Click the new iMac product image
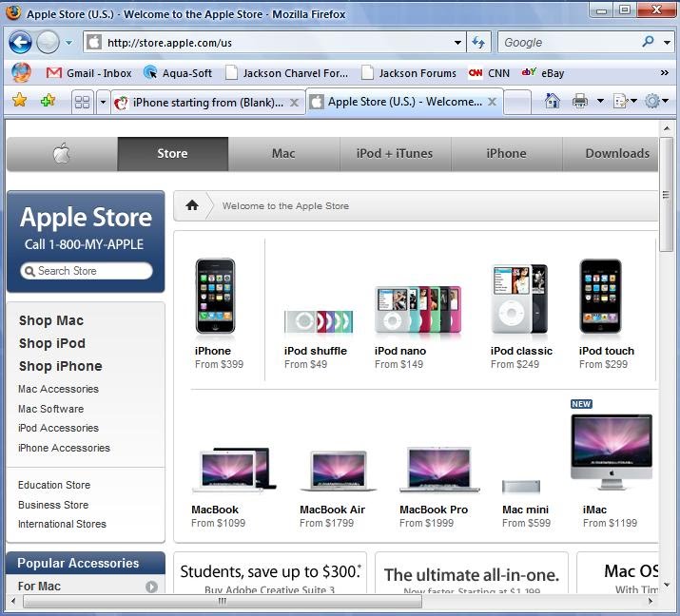The height and width of the screenshot is (616, 680). [612, 452]
